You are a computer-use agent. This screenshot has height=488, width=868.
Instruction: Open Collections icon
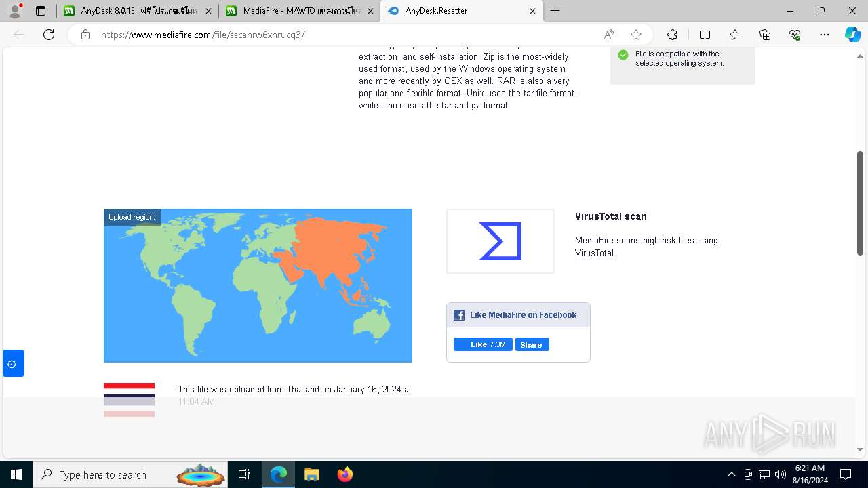point(765,35)
